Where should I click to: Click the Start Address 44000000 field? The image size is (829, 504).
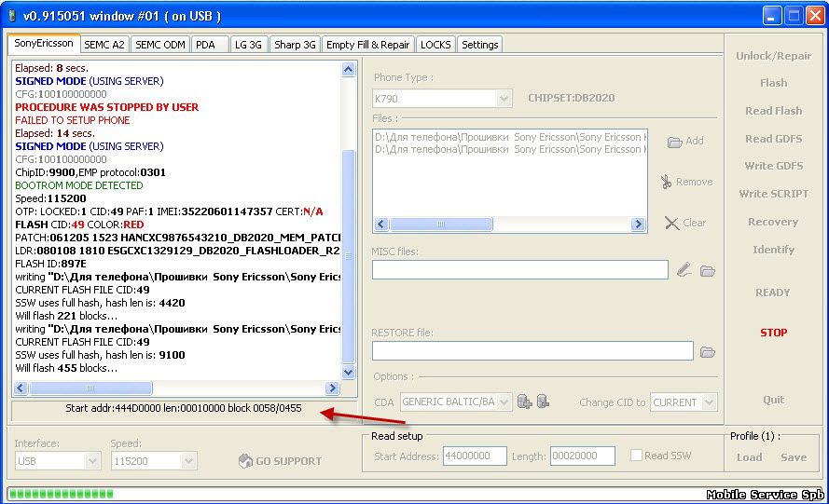tap(475, 456)
